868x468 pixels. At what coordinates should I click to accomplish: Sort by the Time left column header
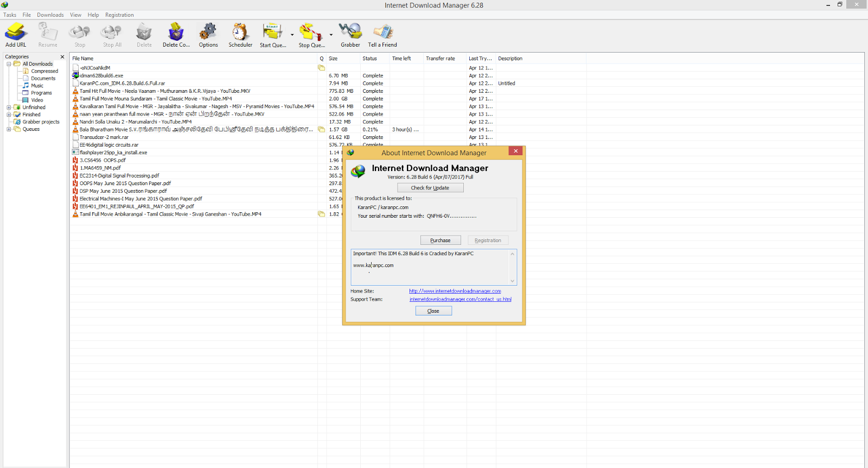406,59
